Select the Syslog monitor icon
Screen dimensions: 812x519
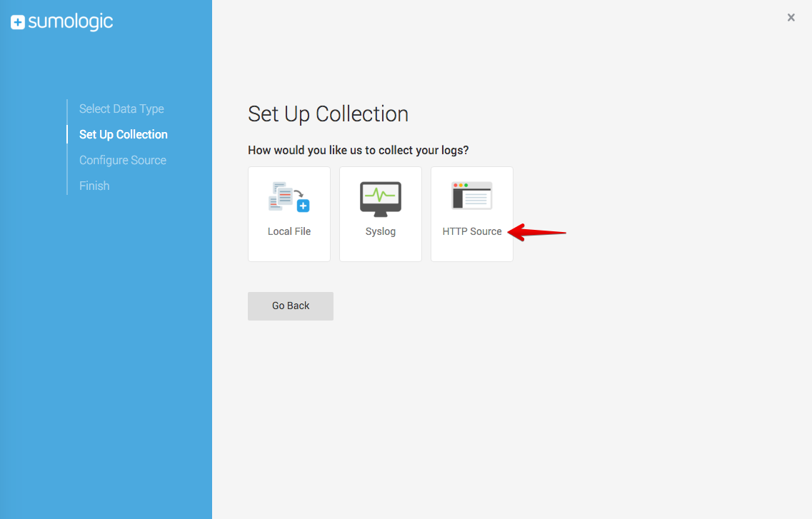[380, 198]
